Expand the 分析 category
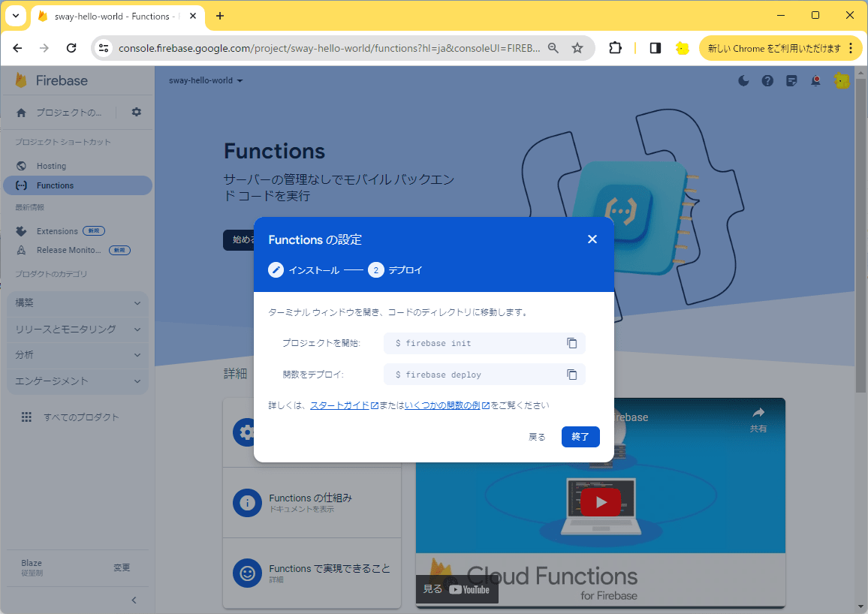 pyautogui.click(x=77, y=355)
